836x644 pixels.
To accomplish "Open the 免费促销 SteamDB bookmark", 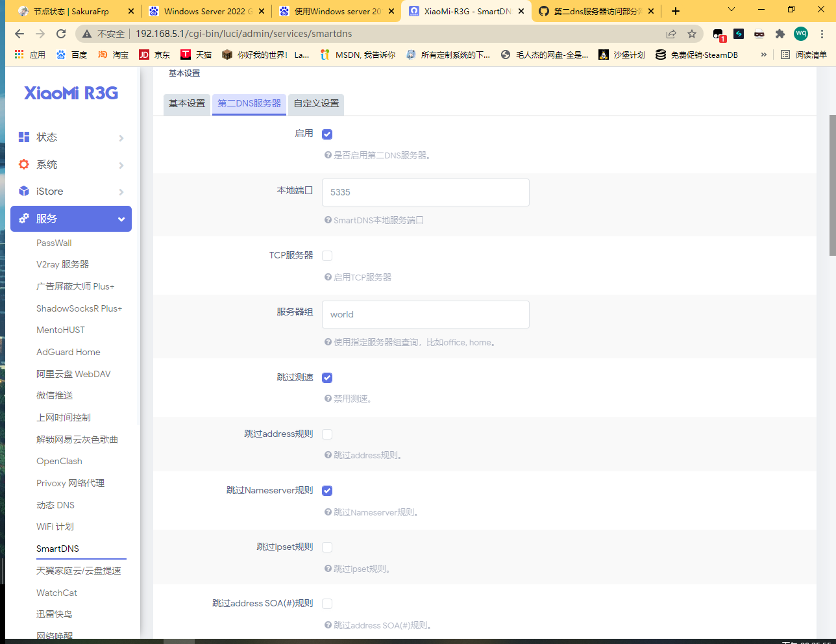I will point(697,55).
